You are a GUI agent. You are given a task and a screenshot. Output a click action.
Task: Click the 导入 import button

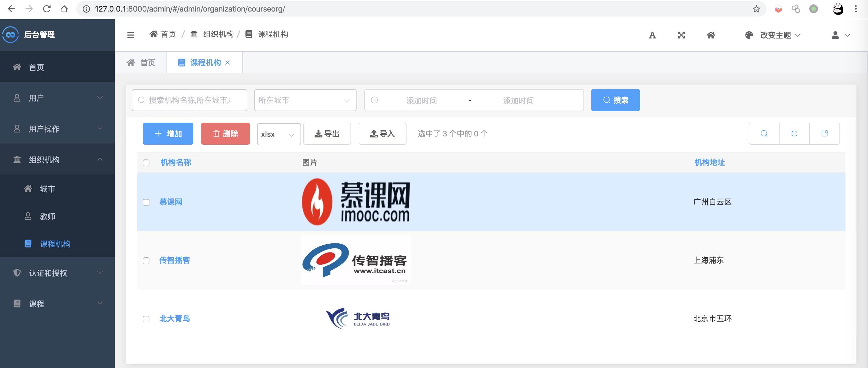[382, 134]
